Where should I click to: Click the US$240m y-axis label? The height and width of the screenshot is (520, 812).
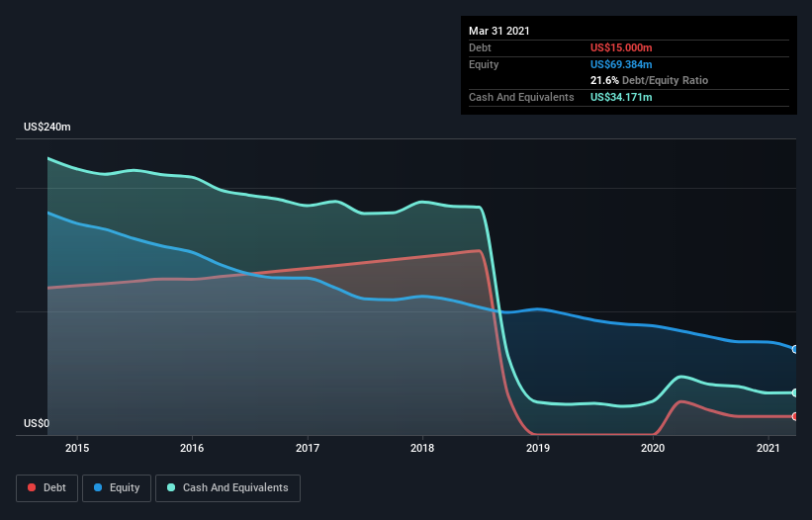[47, 127]
